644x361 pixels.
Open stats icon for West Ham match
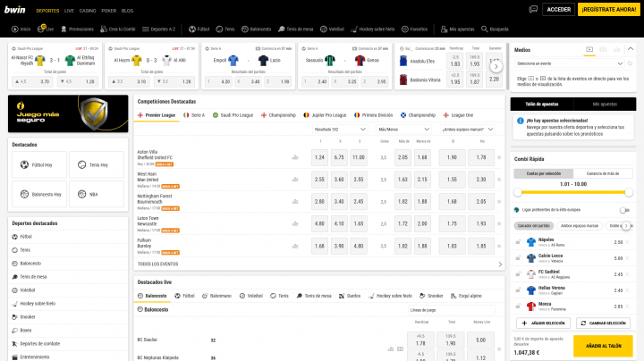pyautogui.click(x=295, y=180)
